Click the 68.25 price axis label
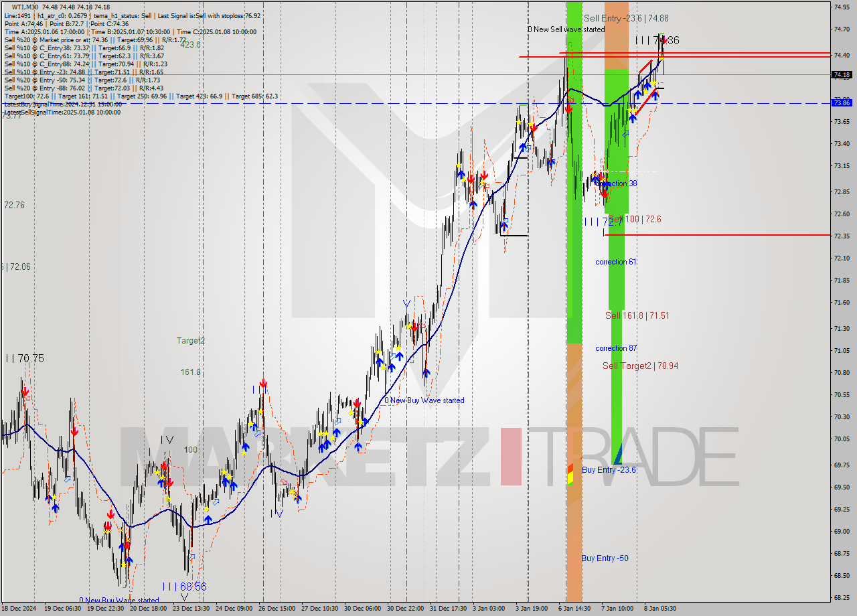This screenshot has height=616, width=857. 842,598
